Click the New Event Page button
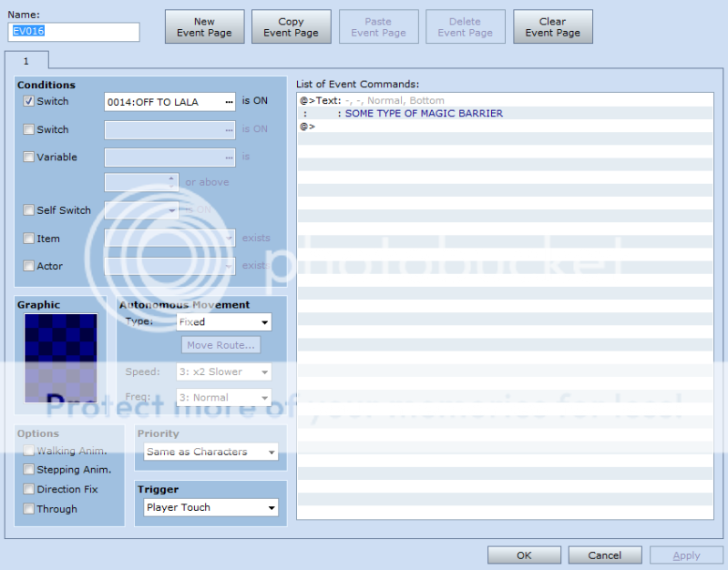The image size is (728, 570). click(204, 27)
